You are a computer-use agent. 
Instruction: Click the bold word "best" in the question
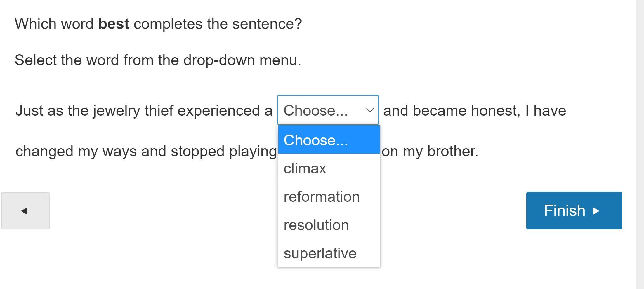pyautogui.click(x=114, y=24)
